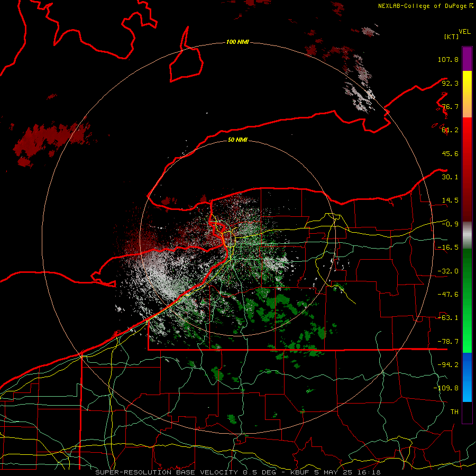476x476 pixels.
Task: Click the Super-Resolution Base Velocity caption text
Action: pos(237,472)
